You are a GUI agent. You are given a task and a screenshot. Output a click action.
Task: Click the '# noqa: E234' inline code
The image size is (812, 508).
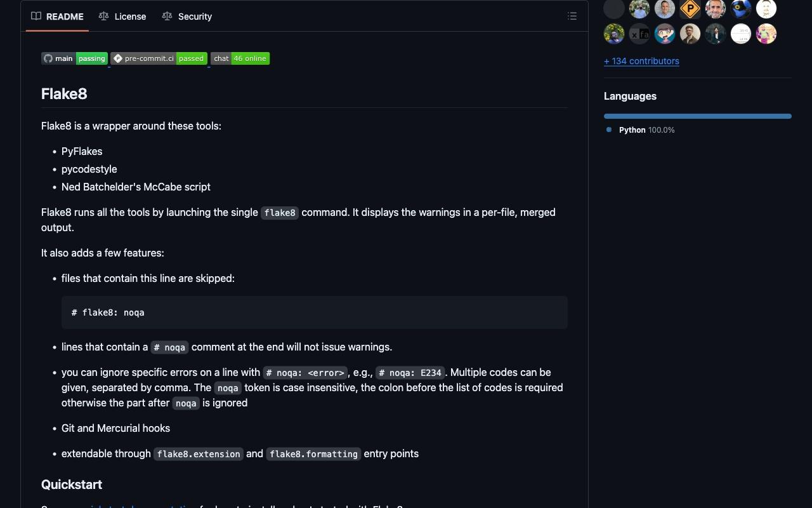coord(410,373)
